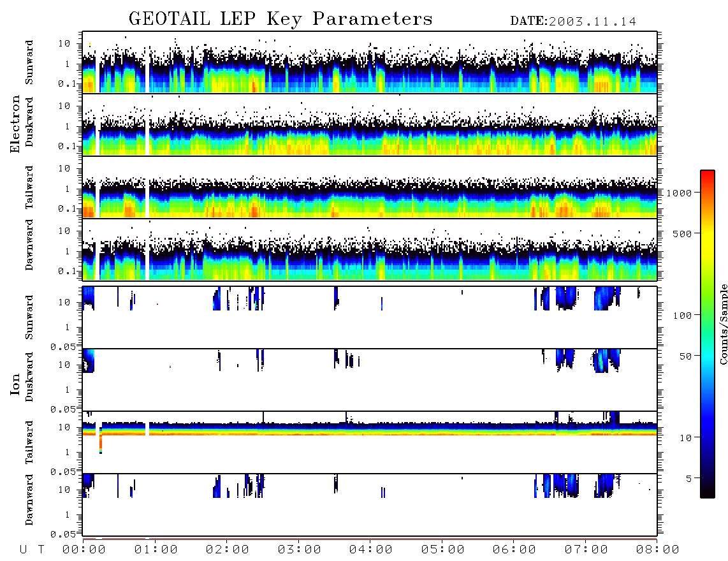Click the Ion Sunward burst near 07:15
728x561 pixels.
[x=604, y=298]
